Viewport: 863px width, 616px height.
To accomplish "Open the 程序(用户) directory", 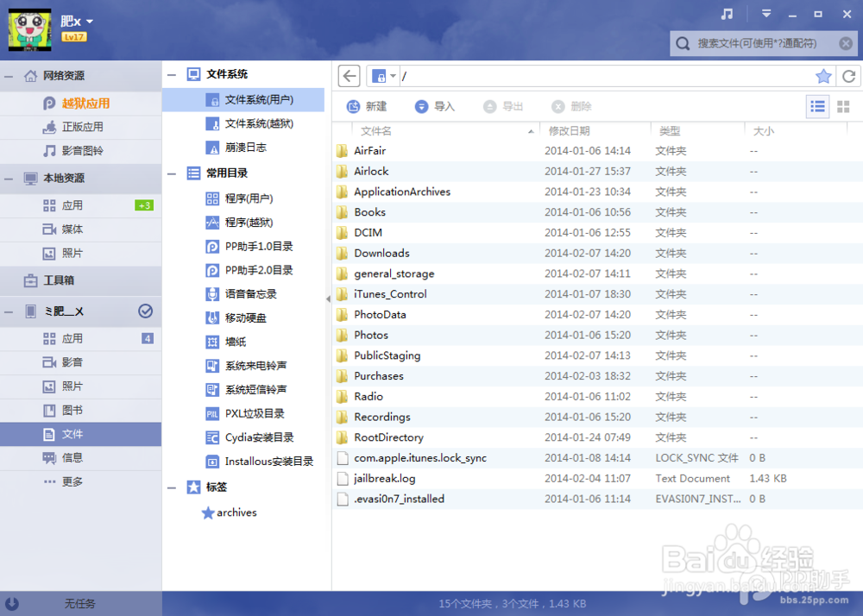I will (x=243, y=198).
